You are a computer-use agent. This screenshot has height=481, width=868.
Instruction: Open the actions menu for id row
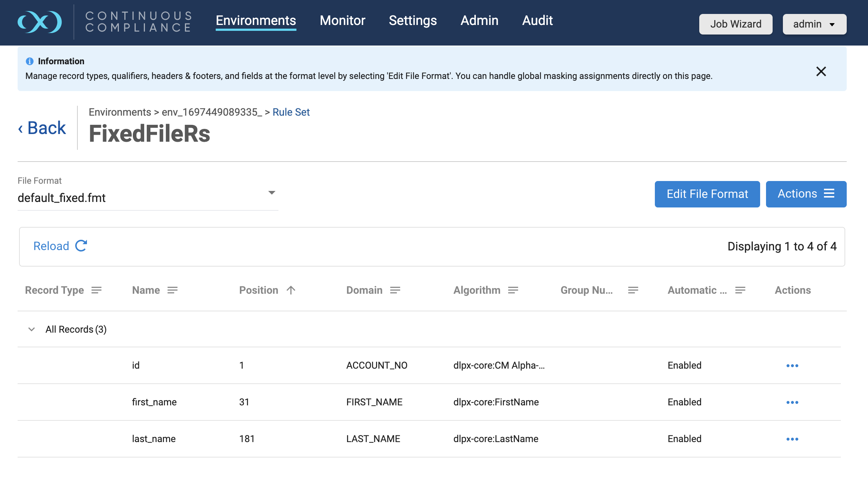792,366
